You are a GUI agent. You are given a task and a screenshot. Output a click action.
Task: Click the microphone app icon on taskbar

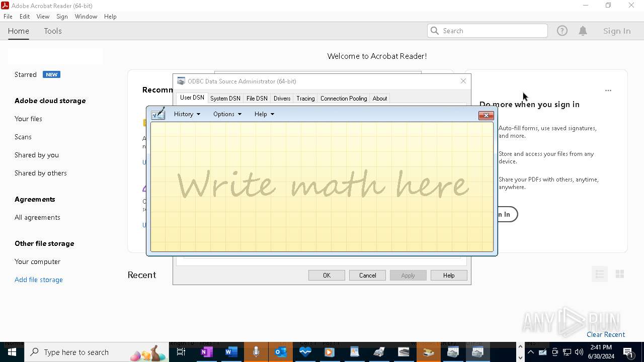click(256, 352)
